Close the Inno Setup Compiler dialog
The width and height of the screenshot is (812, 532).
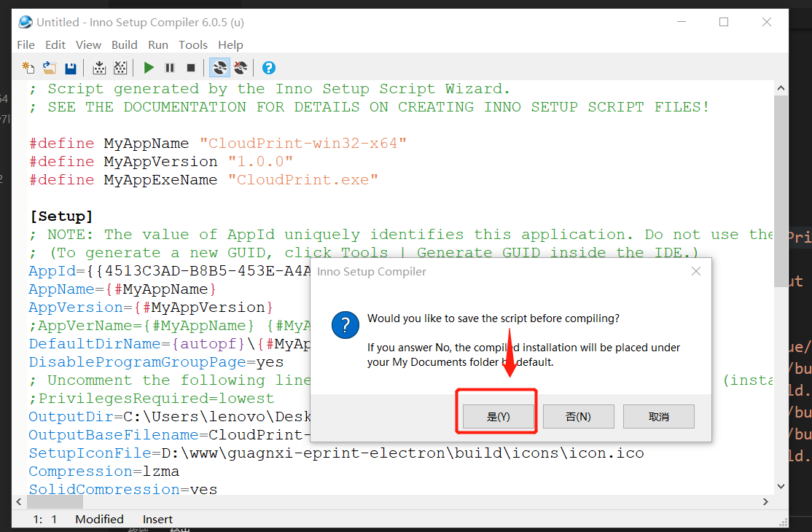pyautogui.click(x=696, y=271)
